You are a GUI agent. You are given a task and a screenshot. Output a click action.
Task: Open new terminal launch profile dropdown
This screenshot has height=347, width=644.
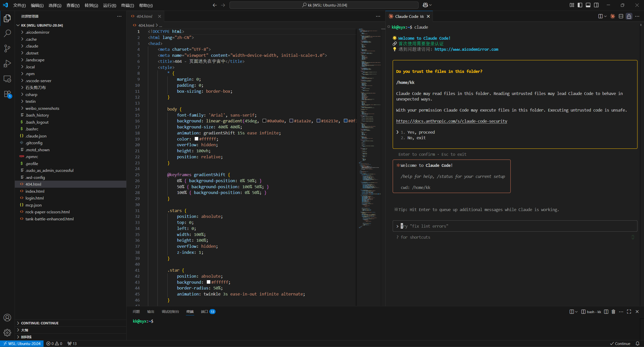pos(576,312)
